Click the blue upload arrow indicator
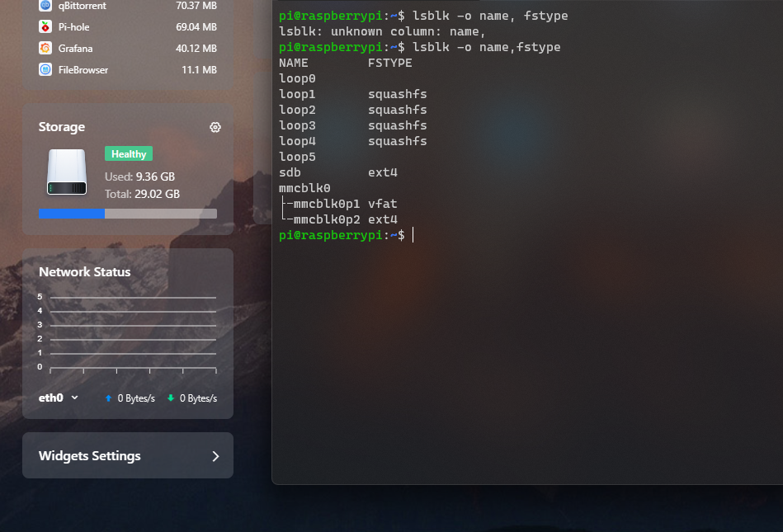 coord(108,398)
